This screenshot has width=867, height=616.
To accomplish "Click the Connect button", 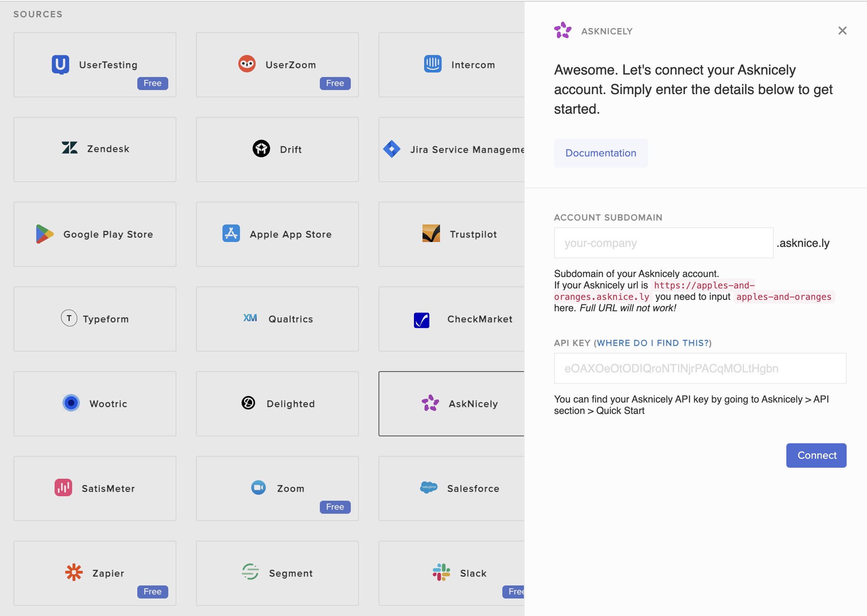I will 816,455.
